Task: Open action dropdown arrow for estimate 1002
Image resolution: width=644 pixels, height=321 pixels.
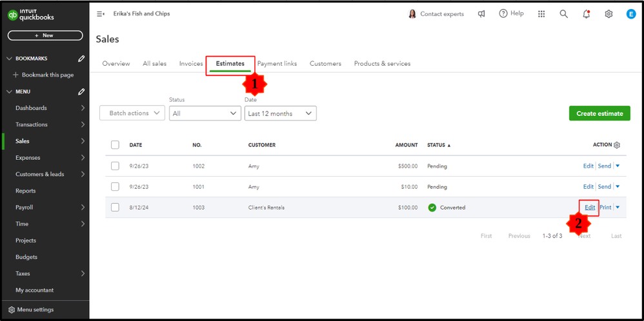Action: [x=618, y=166]
